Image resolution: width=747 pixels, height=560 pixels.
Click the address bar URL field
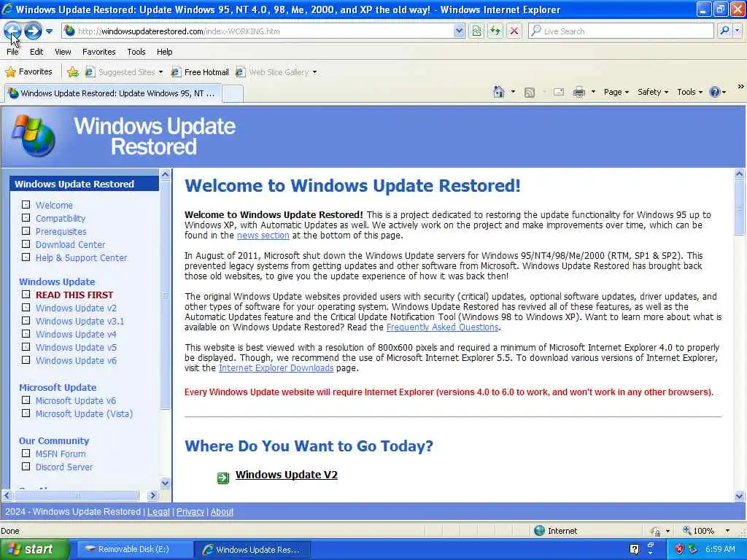tap(258, 31)
